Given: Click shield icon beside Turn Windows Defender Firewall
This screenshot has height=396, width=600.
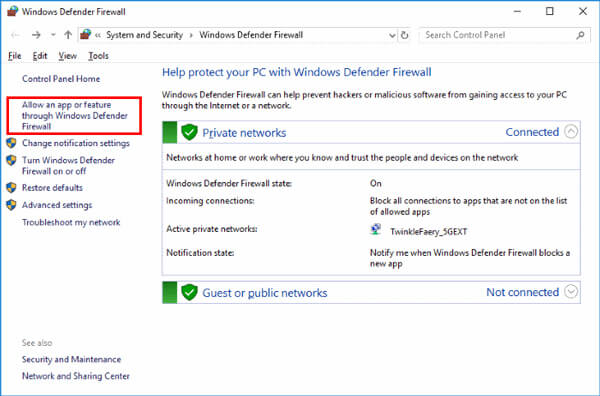Looking at the screenshot, I should [11, 160].
